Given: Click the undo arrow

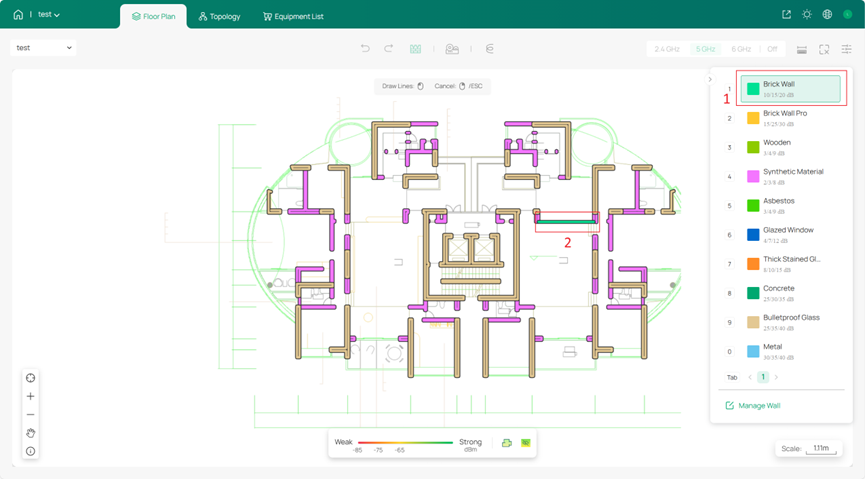Looking at the screenshot, I should [x=365, y=49].
